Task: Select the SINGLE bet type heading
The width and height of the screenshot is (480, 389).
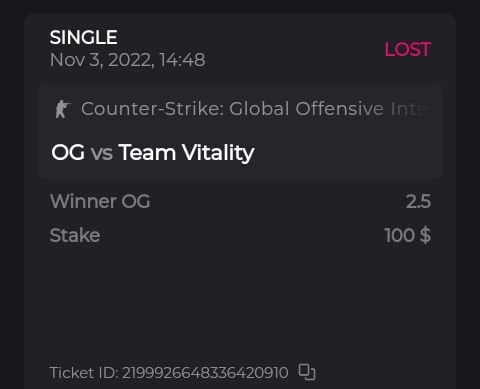Action: pos(84,37)
